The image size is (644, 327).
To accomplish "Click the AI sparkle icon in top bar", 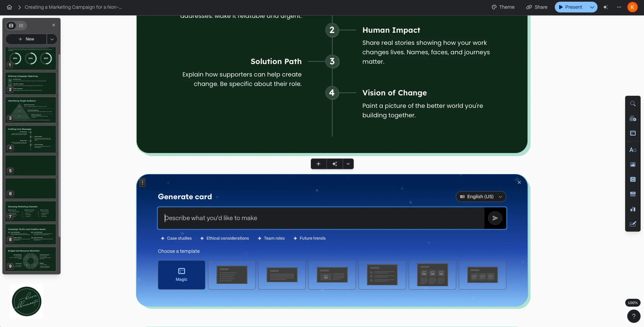I will tap(605, 7).
